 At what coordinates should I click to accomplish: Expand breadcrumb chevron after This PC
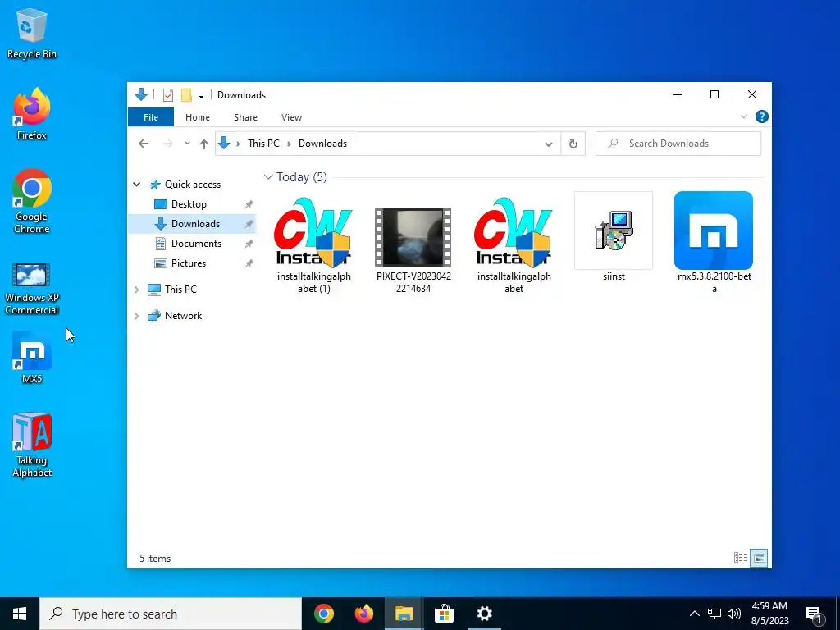(x=289, y=144)
